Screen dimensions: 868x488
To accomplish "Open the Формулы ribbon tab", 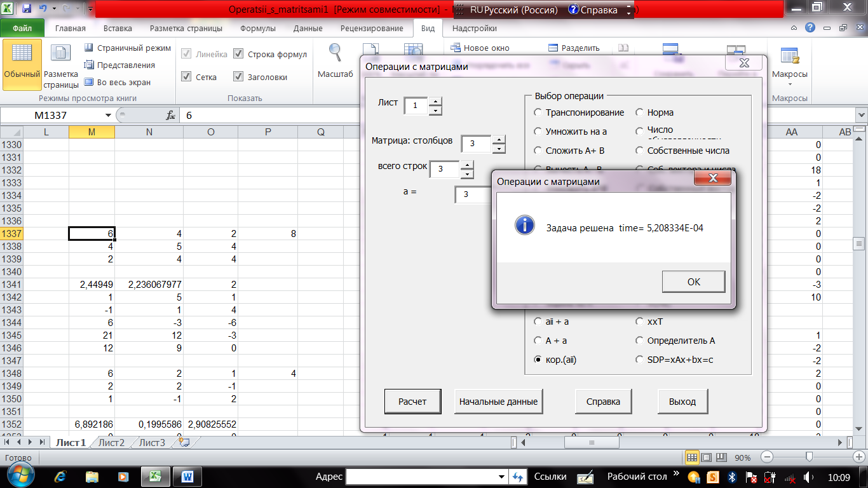I will (258, 29).
